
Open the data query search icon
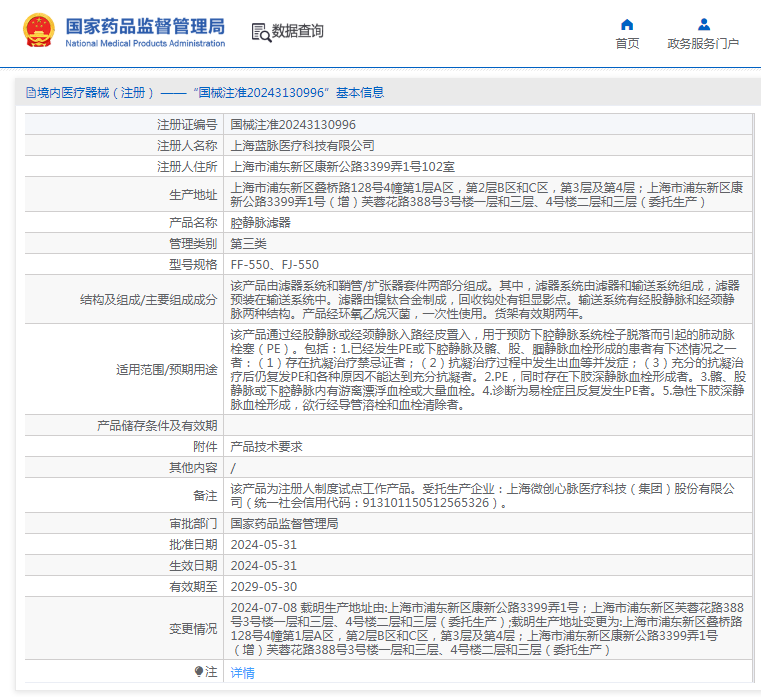tap(261, 32)
